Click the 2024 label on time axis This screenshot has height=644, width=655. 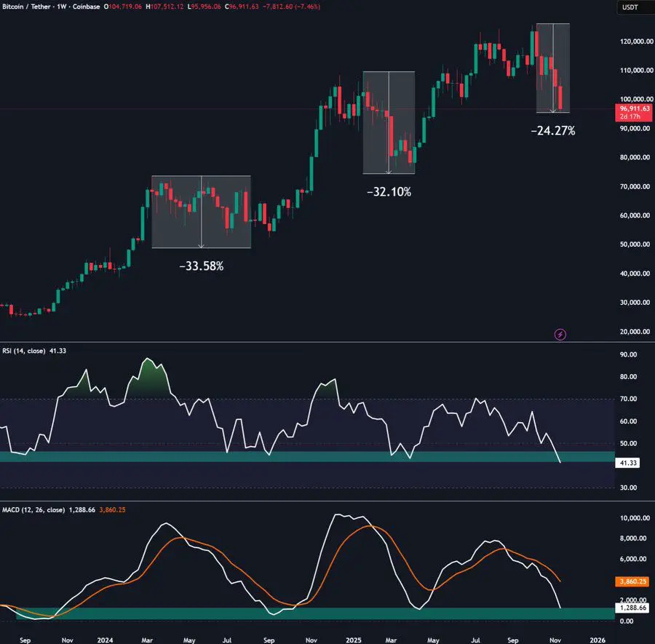(x=105, y=640)
